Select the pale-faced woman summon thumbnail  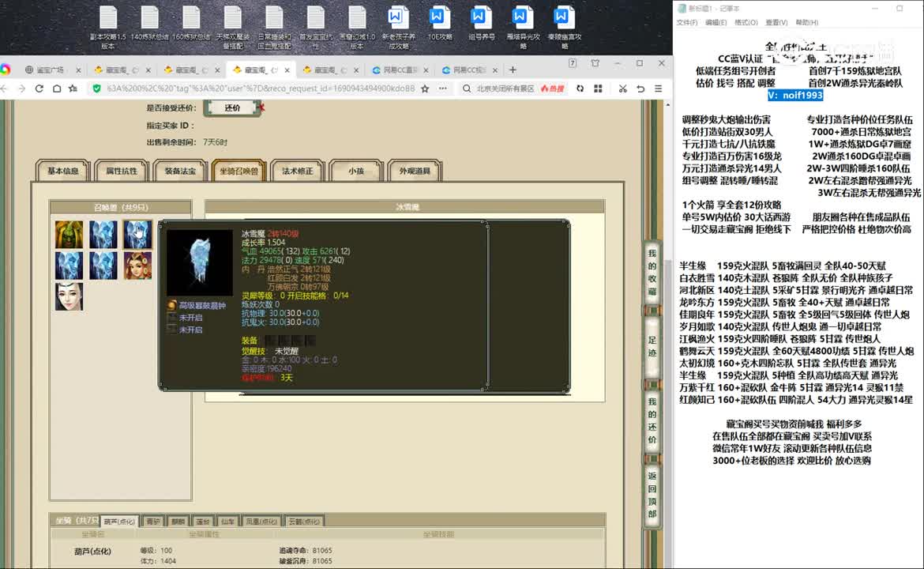pos(69,296)
